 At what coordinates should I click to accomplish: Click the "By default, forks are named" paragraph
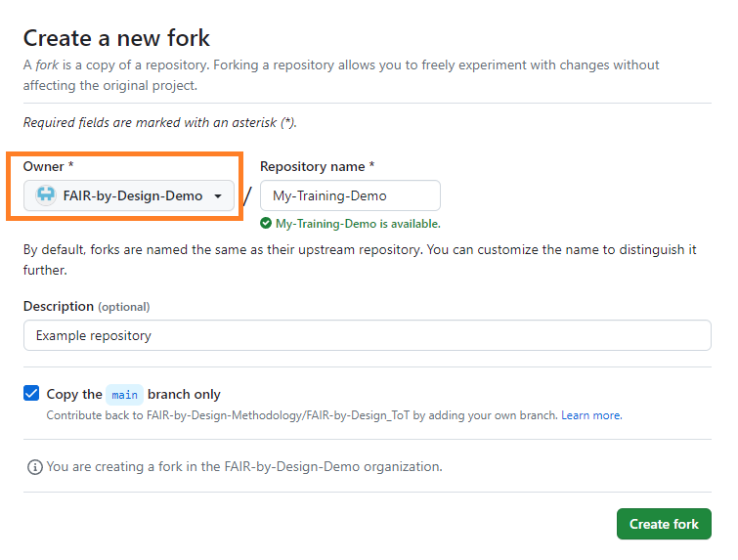(x=360, y=259)
